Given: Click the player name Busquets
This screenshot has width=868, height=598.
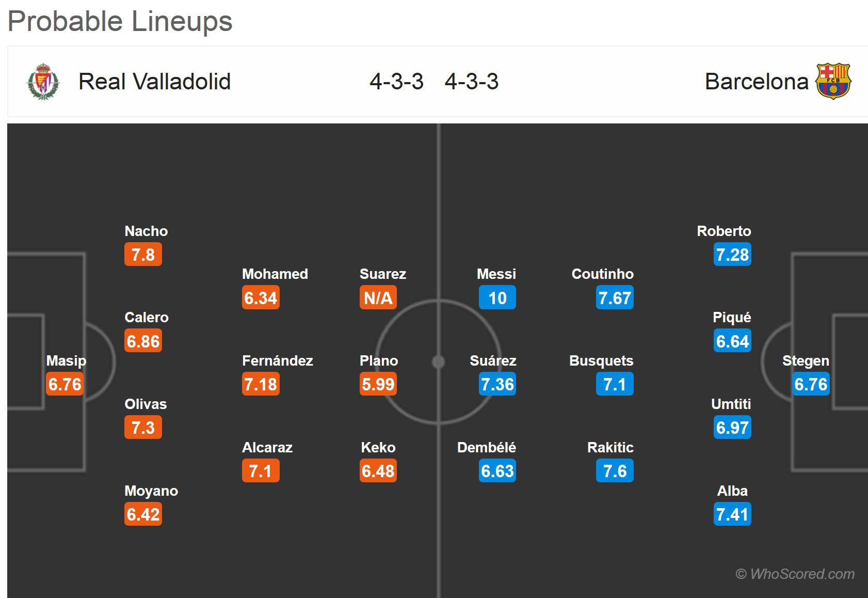Looking at the screenshot, I should coord(601,360).
